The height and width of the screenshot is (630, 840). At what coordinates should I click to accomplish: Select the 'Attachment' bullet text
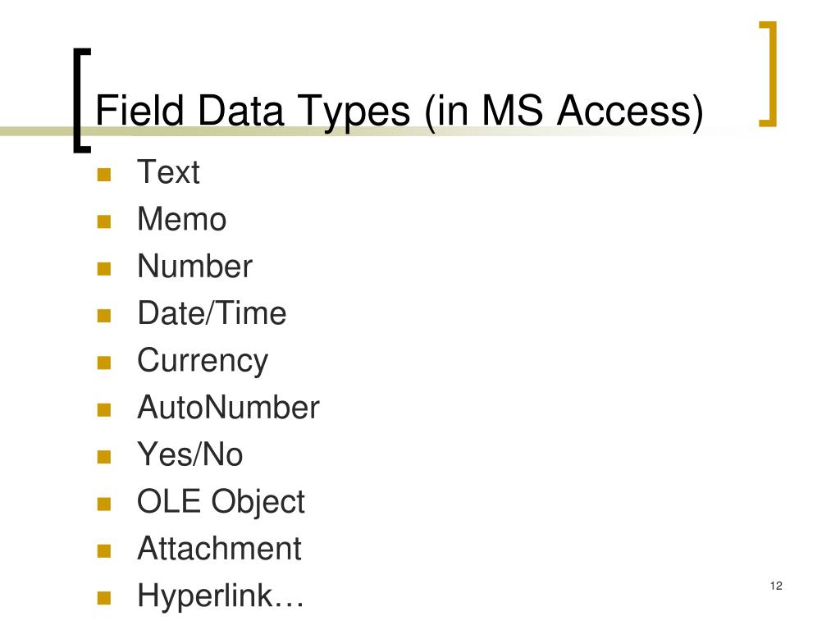pyautogui.click(x=219, y=549)
